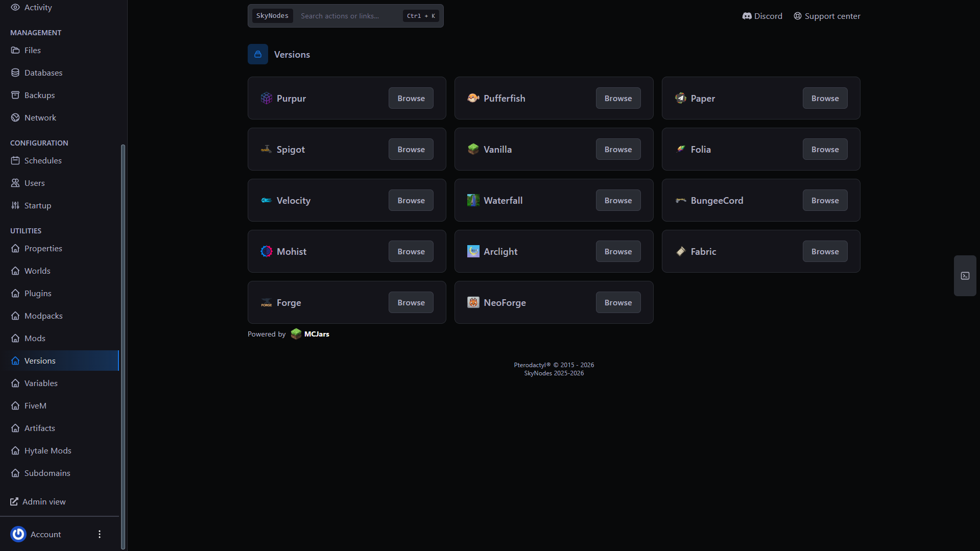The width and height of the screenshot is (980, 551).
Task: Browse Velocity versions
Action: (x=411, y=200)
